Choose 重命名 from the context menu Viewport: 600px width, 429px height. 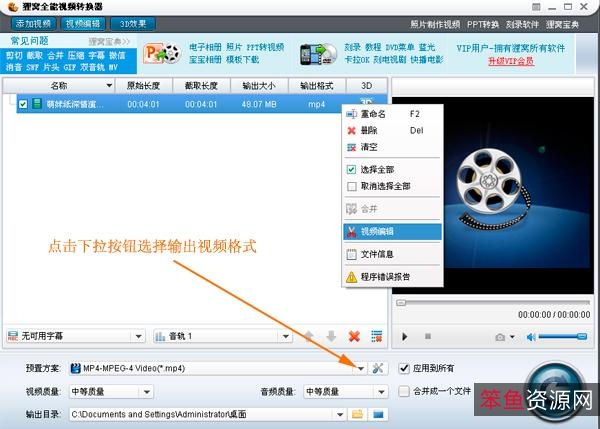[393, 114]
